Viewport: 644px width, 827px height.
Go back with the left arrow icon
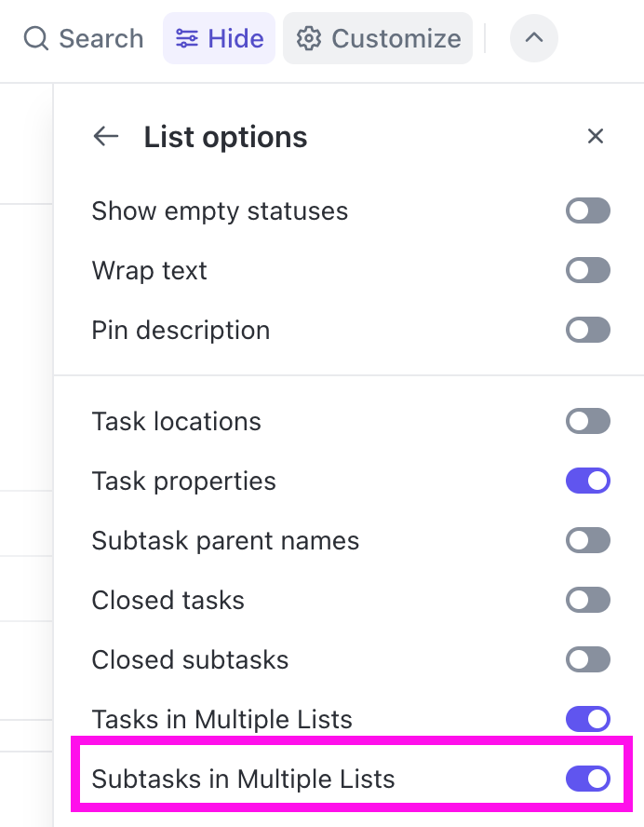click(106, 137)
